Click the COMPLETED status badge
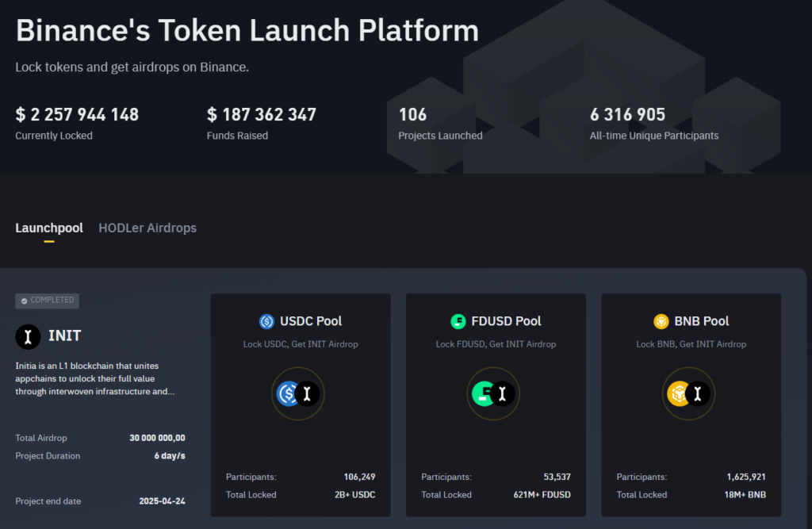The height and width of the screenshot is (529, 812). [47, 301]
